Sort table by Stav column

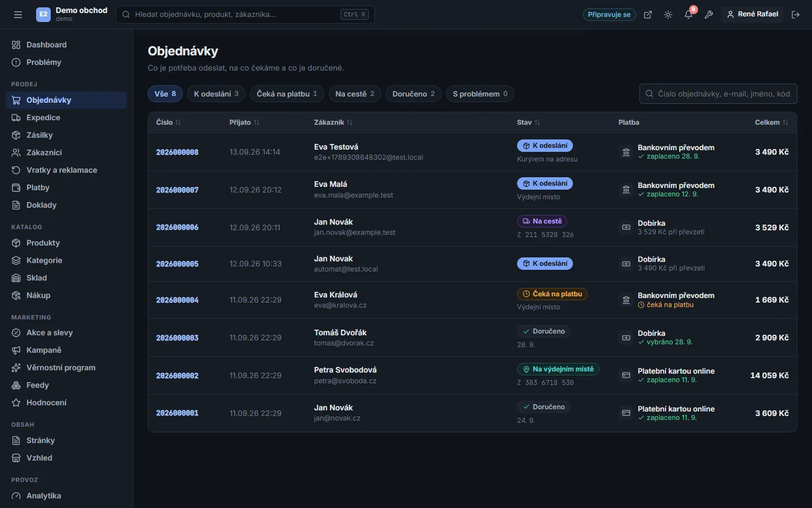click(528, 122)
